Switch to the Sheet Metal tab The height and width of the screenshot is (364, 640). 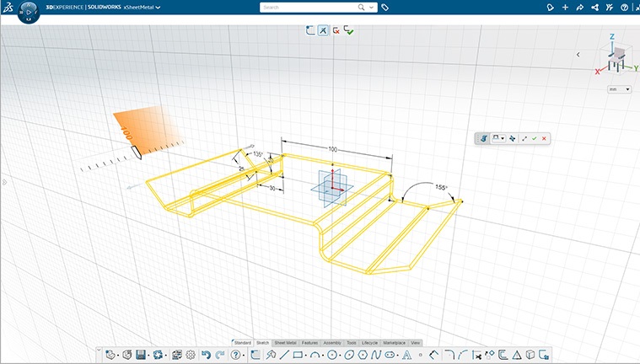285,343
